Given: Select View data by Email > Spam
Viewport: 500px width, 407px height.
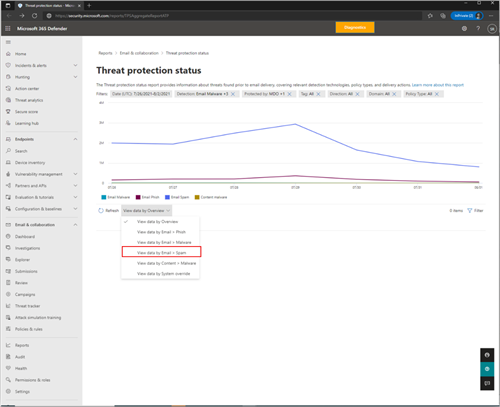Looking at the screenshot, I should coord(161,253).
